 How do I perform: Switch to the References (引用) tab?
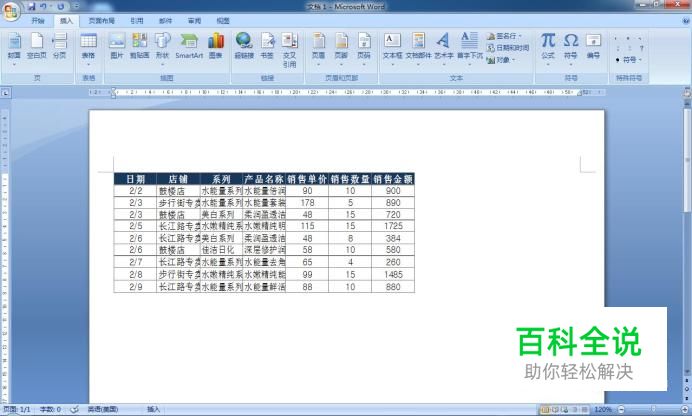(x=137, y=21)
